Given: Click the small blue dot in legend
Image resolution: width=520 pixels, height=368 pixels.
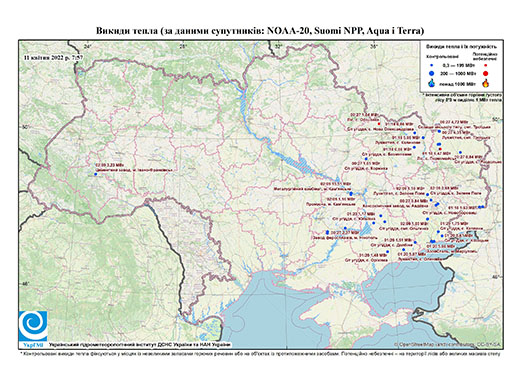Looking at the screenshot, I should coord(432,66).
